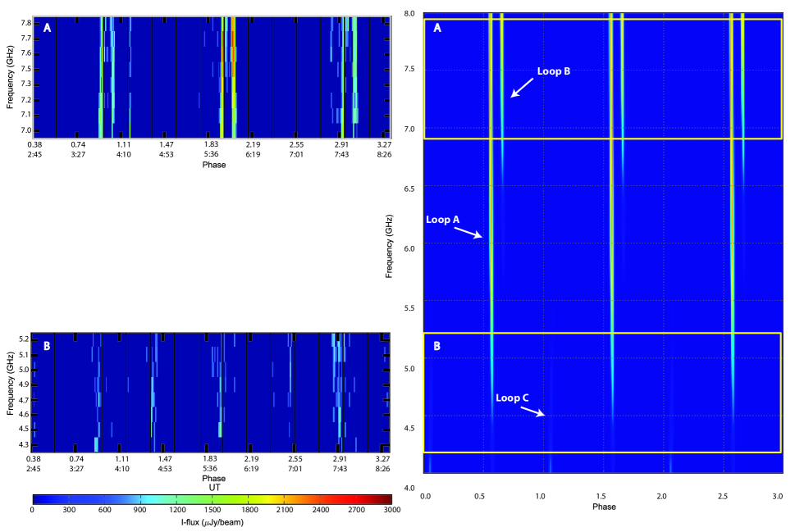This screenshot has height=532, width=795.
Task: Select the "7.1" frequency tick in left panel A
Action: point(26,115)
